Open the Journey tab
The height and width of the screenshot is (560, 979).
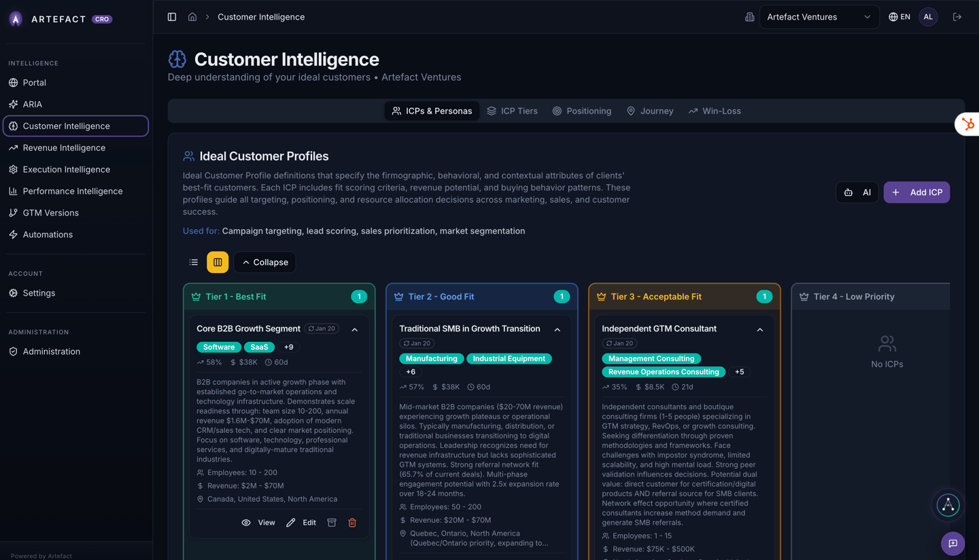click(650, 111)
